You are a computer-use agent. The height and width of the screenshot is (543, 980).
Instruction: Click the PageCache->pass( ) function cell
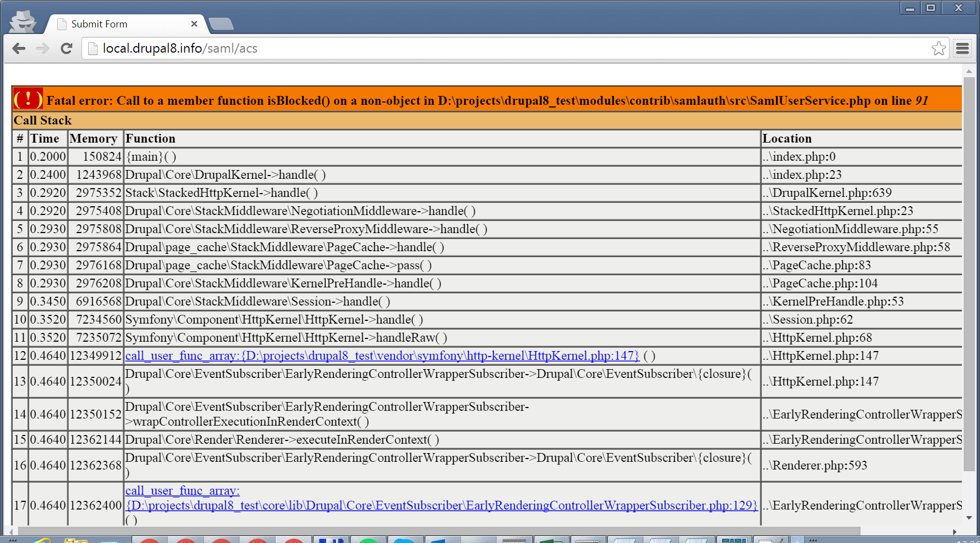coord(442,265)
